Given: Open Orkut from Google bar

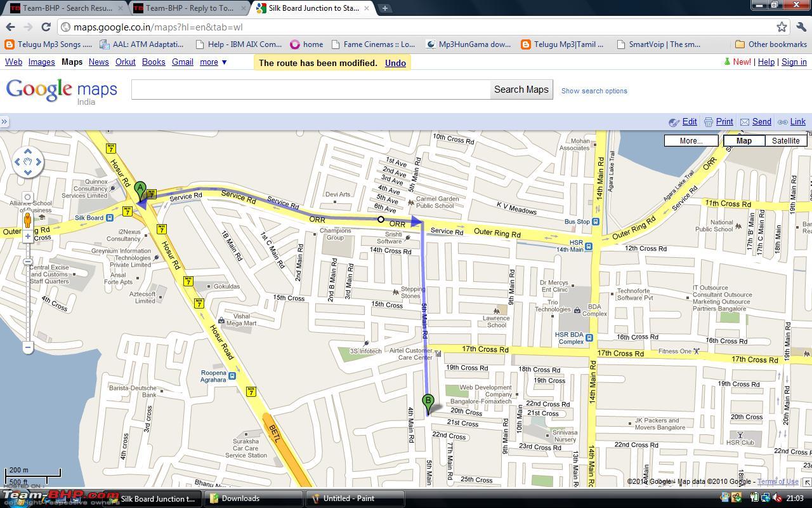Looking at the screenshot, I should pyautogui.click(x=125, y=62).
